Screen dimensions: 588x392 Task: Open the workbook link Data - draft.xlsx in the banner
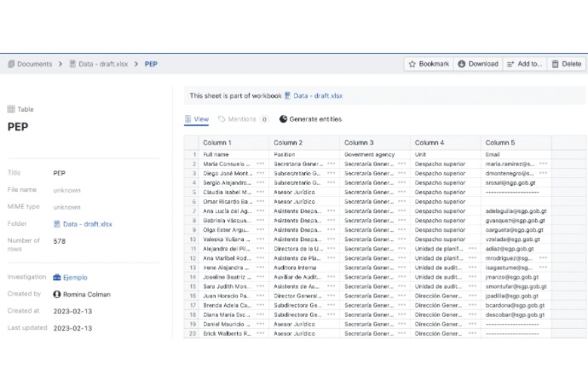coord(318,95)
